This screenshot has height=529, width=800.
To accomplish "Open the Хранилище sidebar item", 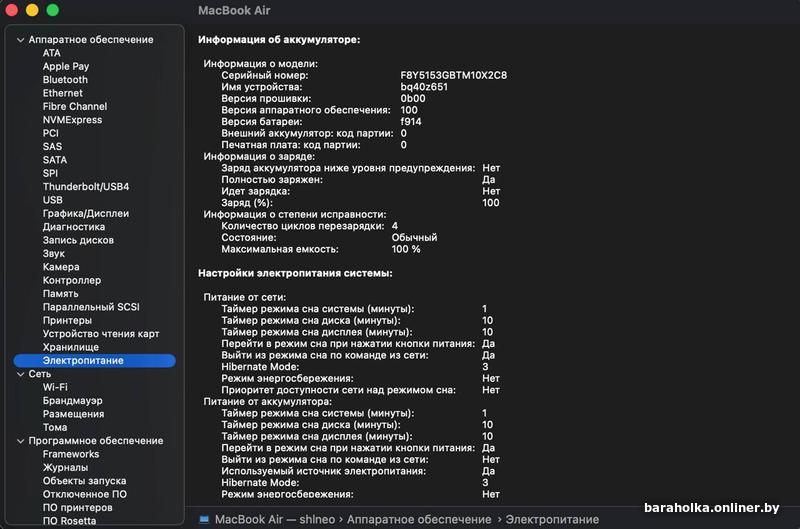I will (x=70, y=347).
